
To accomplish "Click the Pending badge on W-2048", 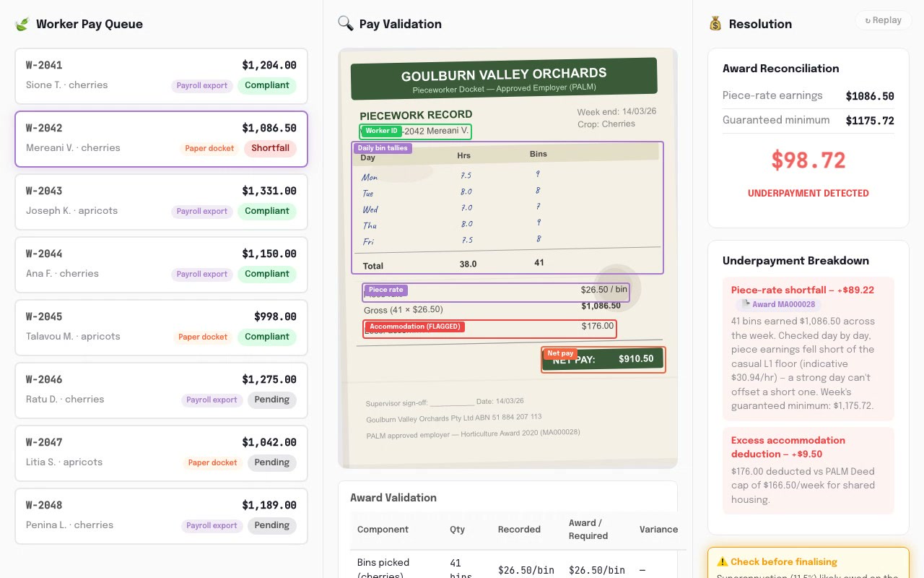I will (271, 525).
